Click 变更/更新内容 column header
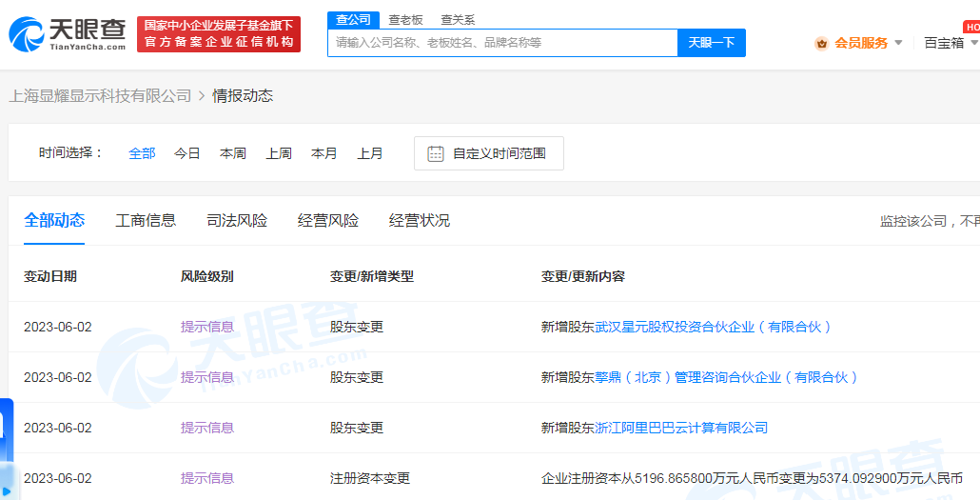Viewport: 980px width, 500px height. (583, 276)
